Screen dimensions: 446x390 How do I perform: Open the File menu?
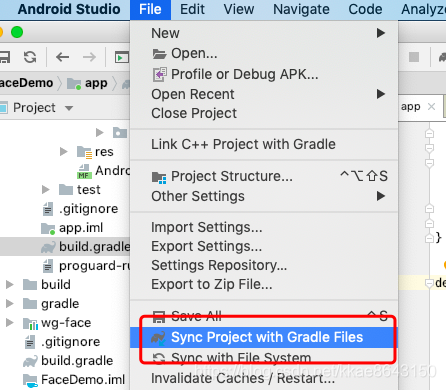coord(150,9)
